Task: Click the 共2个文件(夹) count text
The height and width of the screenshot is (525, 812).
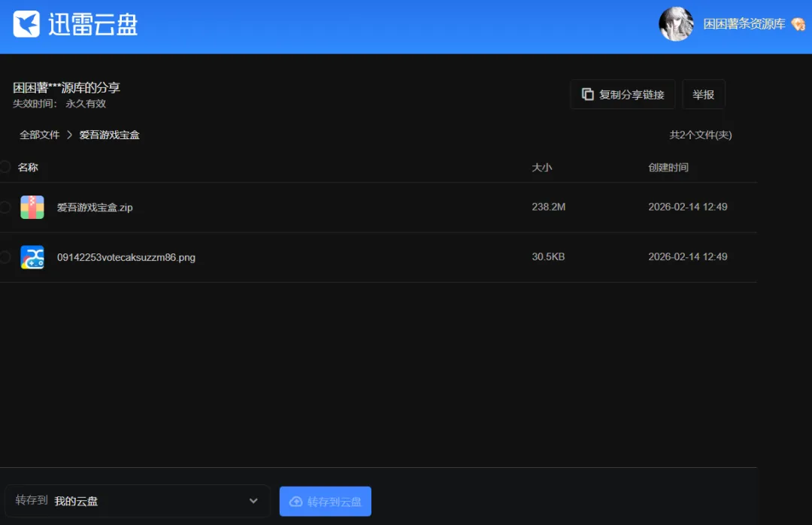Action: pos(701,135)
